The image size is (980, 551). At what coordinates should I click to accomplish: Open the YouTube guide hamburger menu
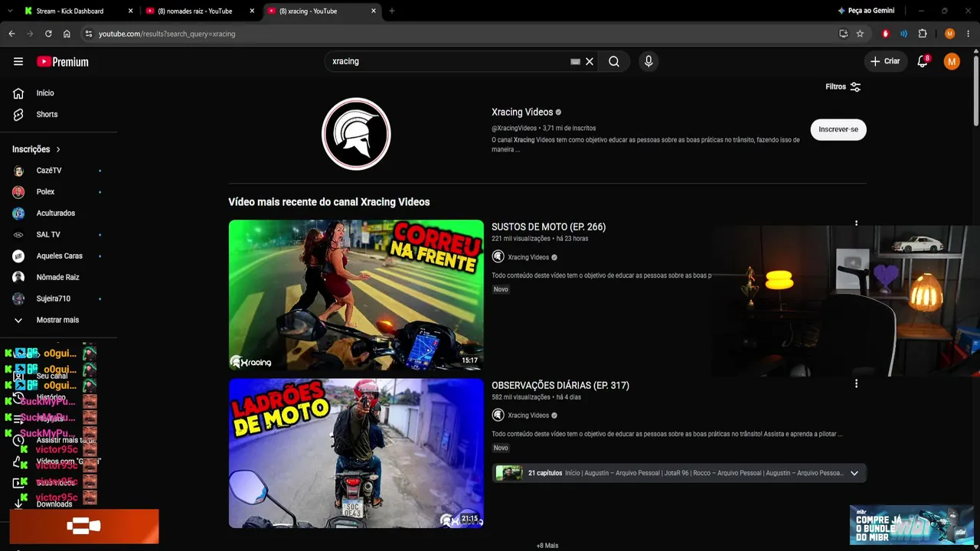coord(18,62)
